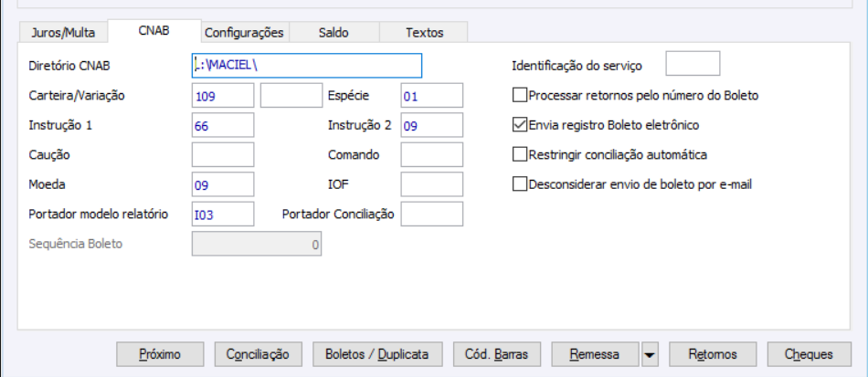Check Processar retornos pelo número do Boleto
The width and height of the screenshot is (868, 377).
pos(521,95)
